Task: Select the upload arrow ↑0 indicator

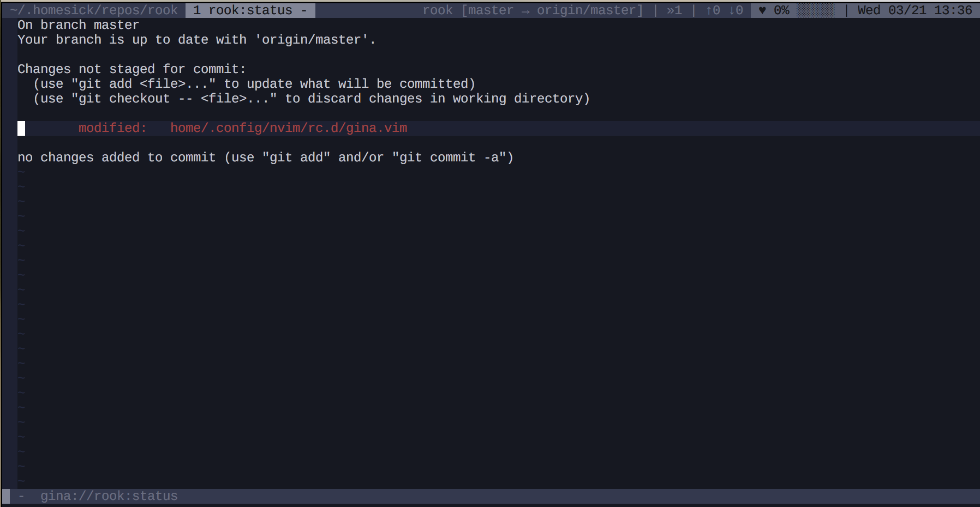Action: [713, 10]
